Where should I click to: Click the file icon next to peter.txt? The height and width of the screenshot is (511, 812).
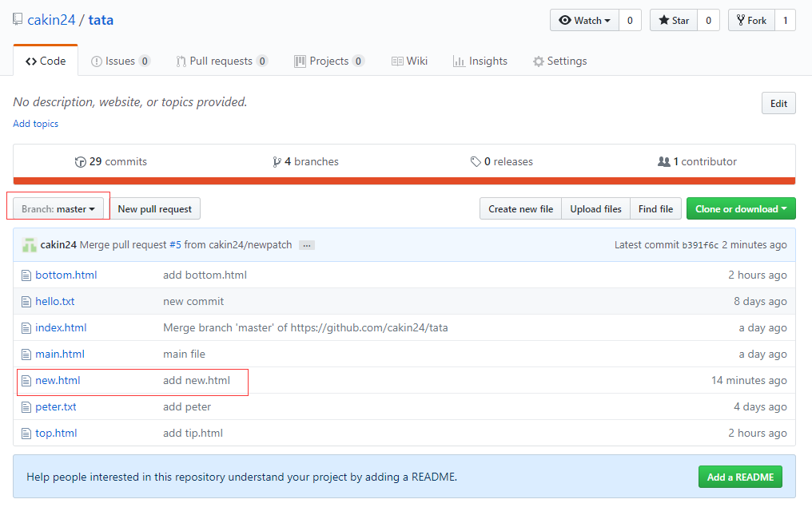coord(26,407)
